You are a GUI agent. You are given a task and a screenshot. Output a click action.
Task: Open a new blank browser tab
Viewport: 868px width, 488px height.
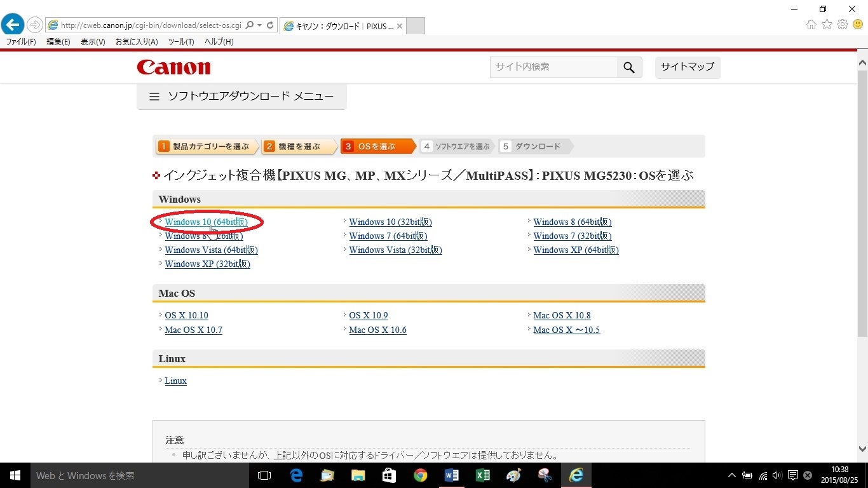tap(415, 26)
